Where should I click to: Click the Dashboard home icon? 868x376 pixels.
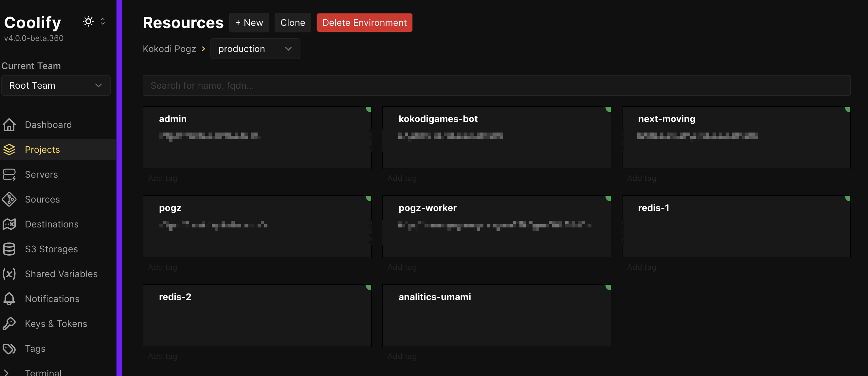(9, 125)
